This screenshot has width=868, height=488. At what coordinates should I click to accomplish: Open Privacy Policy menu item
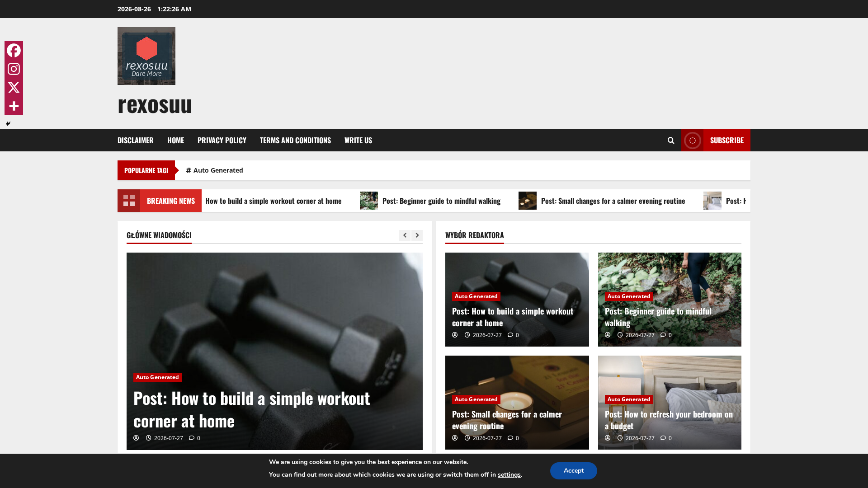(222, 141)
